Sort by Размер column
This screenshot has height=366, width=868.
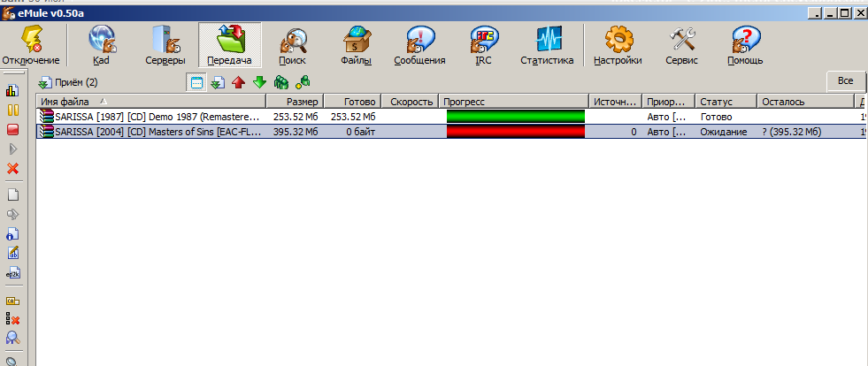coord(295,102)
